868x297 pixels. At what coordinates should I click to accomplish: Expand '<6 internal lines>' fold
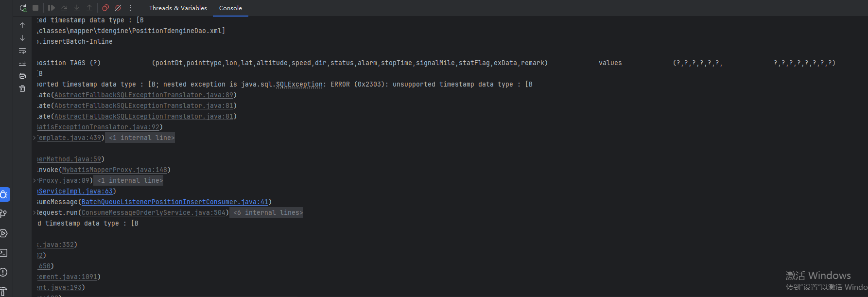click(267, 213)
